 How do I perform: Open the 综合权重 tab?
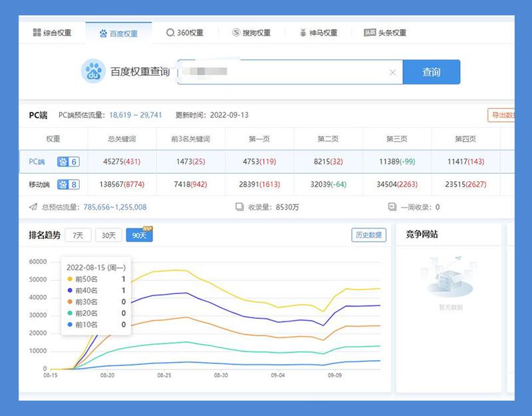53,33
